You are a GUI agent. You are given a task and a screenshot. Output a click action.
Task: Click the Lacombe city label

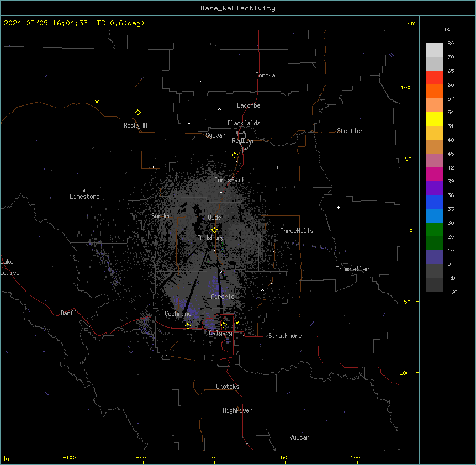pos(248,105)
